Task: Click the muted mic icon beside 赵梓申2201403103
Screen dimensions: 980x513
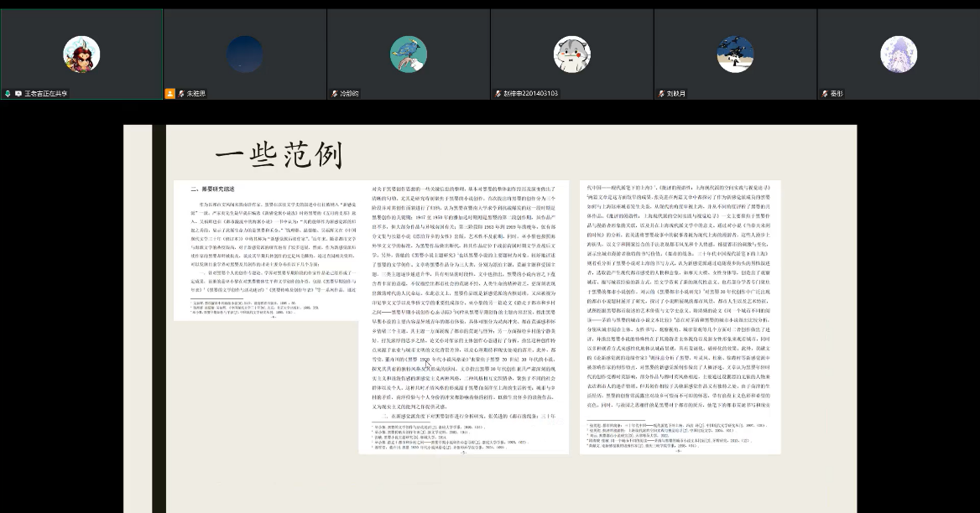Action: 498,94
